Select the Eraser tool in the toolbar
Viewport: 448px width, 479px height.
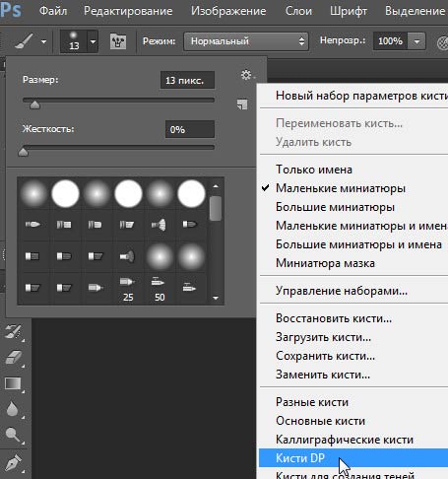pos(14,358)
